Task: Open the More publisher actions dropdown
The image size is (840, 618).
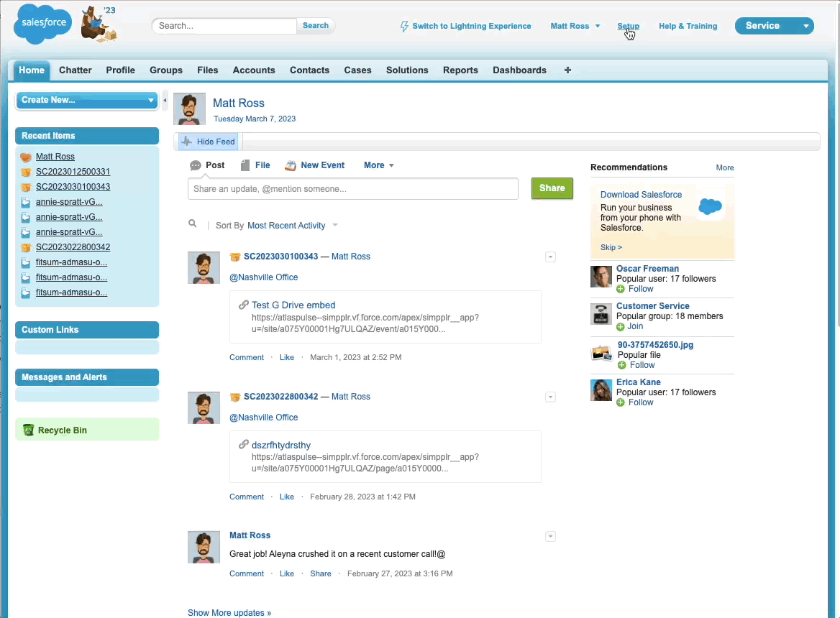Action: 379,165
